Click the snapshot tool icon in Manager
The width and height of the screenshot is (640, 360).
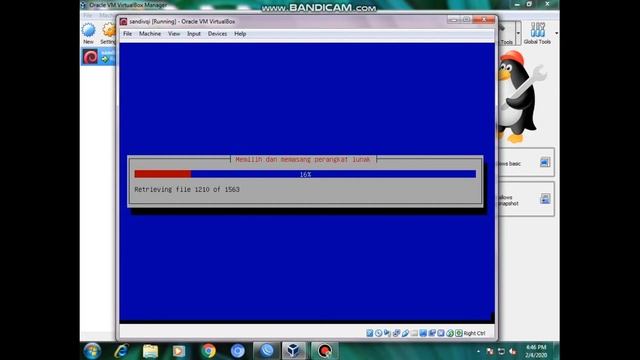544,199
